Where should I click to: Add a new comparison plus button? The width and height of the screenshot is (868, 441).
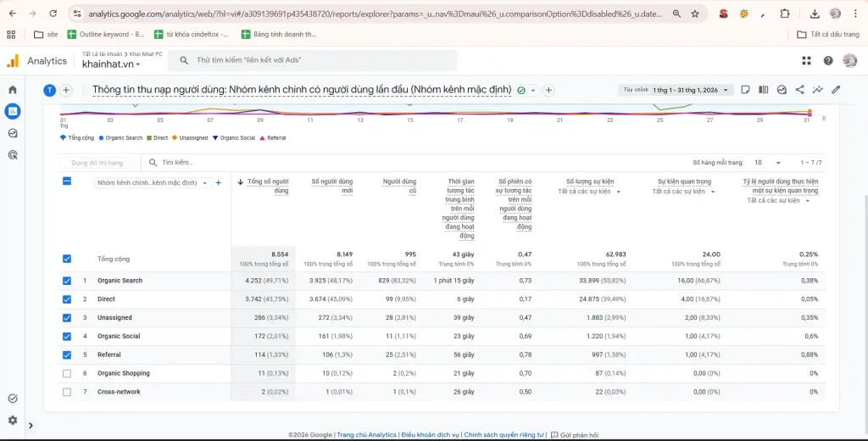tap(66, 90)
